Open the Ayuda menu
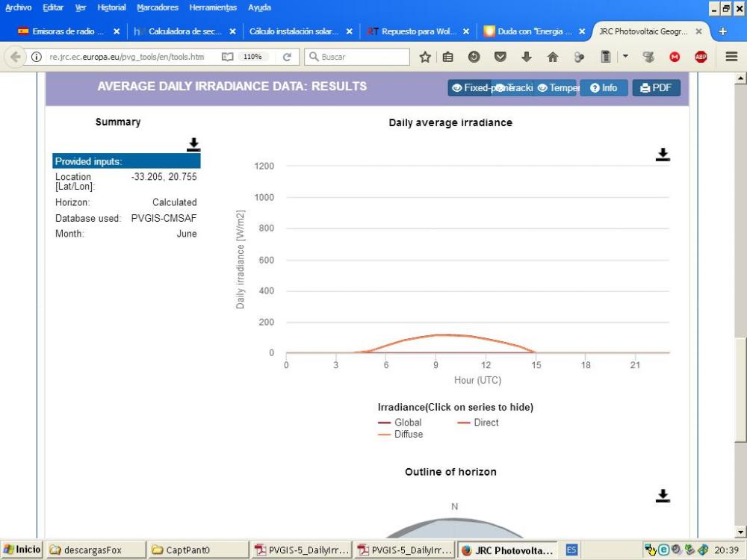 pyautogui.click(x=260, y=7)
